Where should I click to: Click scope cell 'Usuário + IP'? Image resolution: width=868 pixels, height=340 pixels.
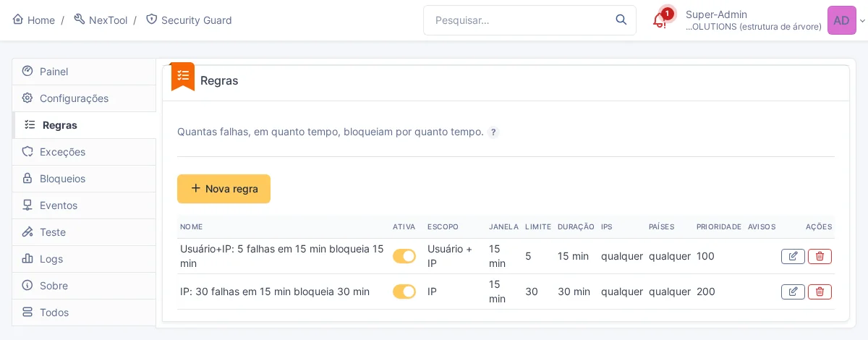(450, 256)
